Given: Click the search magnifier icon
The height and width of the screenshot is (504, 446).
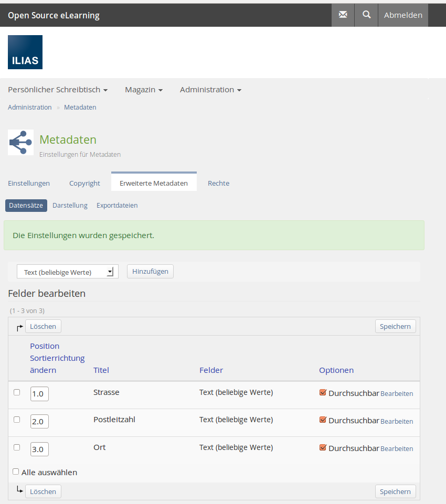Looking at the screenshot, I should 366,15.
